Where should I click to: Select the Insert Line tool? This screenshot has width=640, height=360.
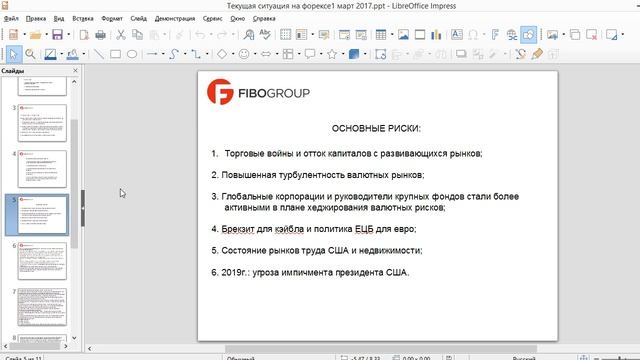tap(99, 54)
